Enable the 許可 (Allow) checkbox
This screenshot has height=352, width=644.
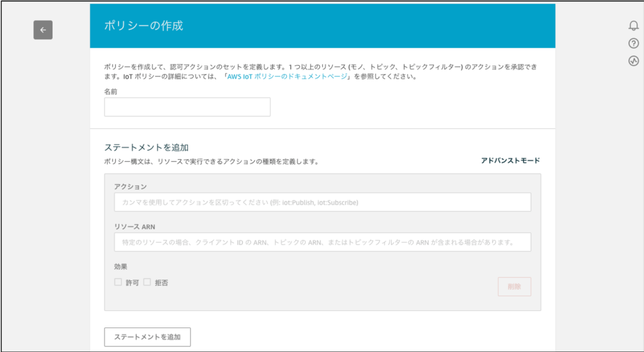[118, 282]
